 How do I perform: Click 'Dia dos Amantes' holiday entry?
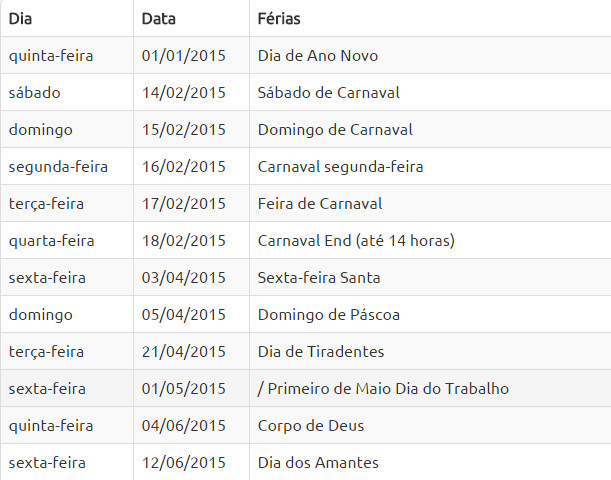pos(318,463)
